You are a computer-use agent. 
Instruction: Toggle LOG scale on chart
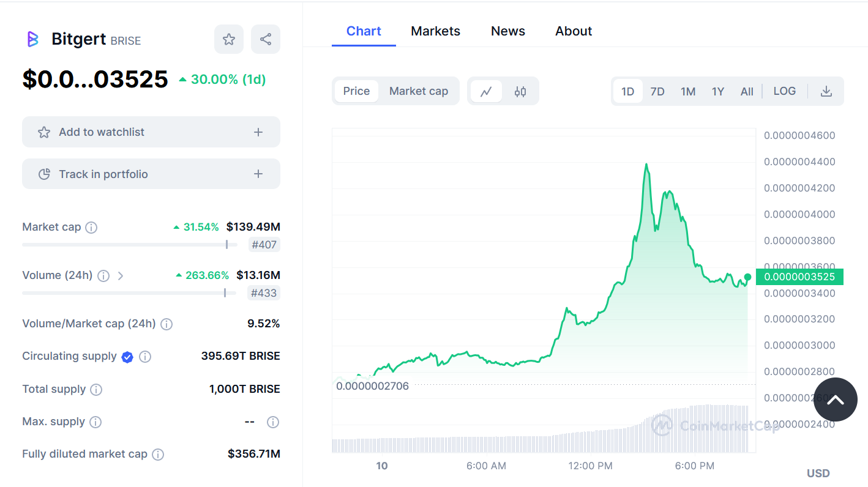pyautogui.click(x=785, y=91)
